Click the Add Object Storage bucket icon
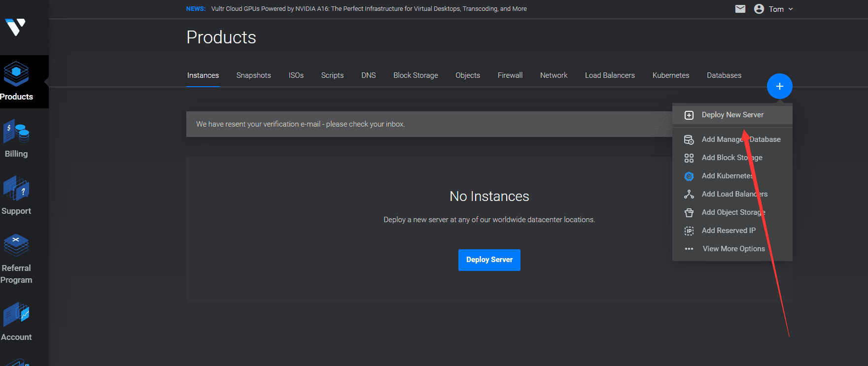This screenshot has height=366, width=868. [x=689, y=212]
